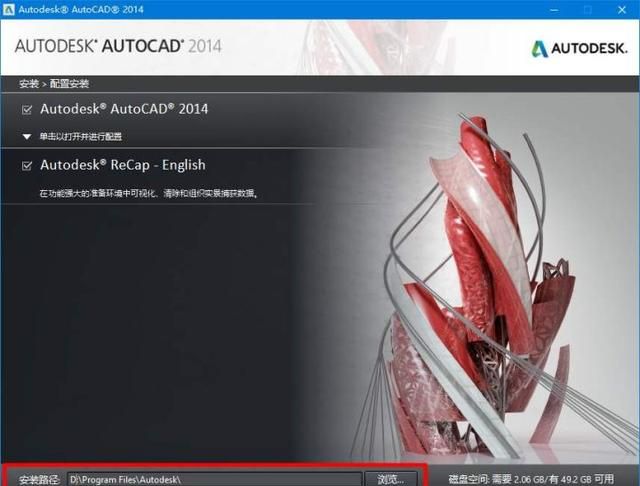Click the AutoCAD icon in the title bar
This screenshot has height=486, width=640.
(8, 9)
